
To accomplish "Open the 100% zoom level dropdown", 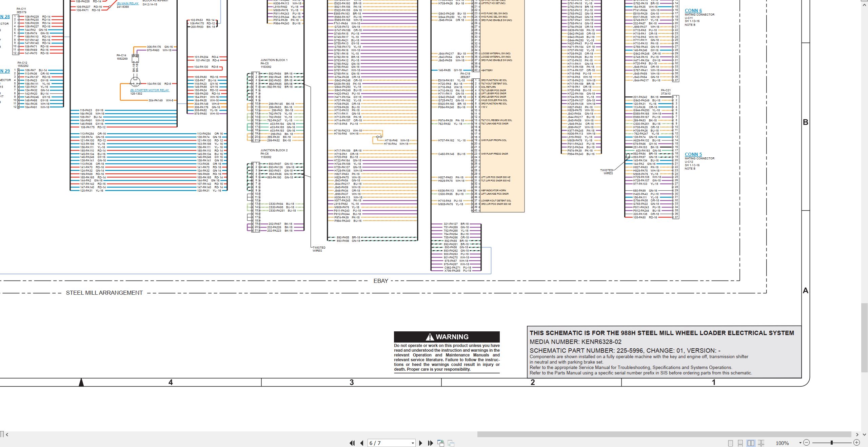I will coord(800,443).
